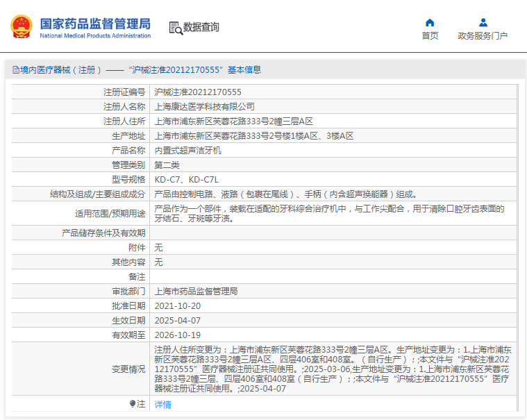Image resolution: width=527 pixels, height=420 pixels.
Task: Select expiry date 2026-10-19
Action: pos(178,335)
